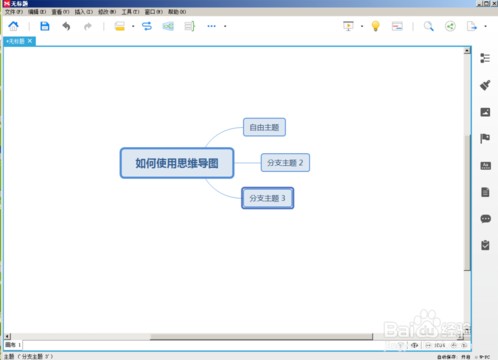
Task: Open the 修改 (Modify) menu
Action: click(107, 12)
